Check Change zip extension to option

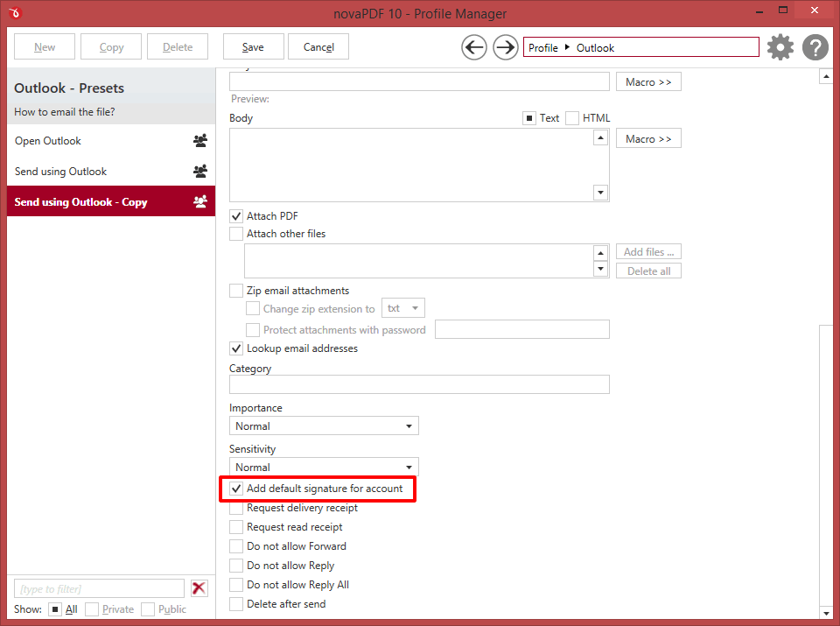[252, 309]
